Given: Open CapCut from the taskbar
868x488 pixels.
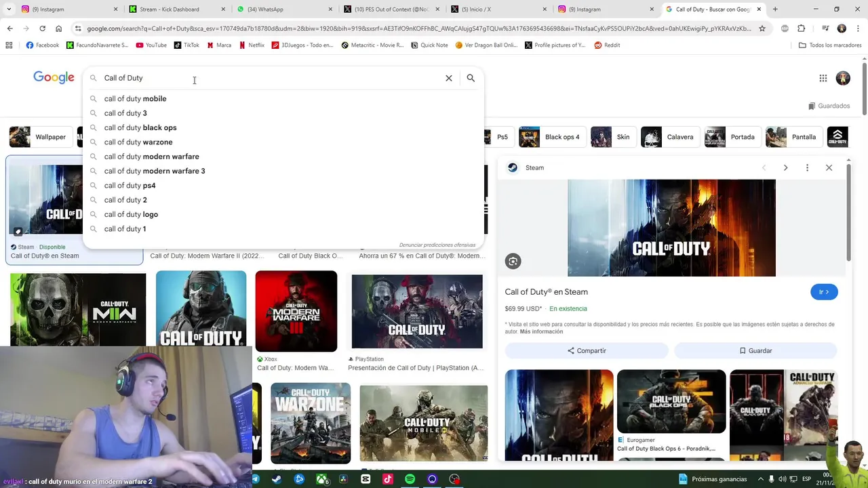Looking at the screenshot, I should 366,479.
